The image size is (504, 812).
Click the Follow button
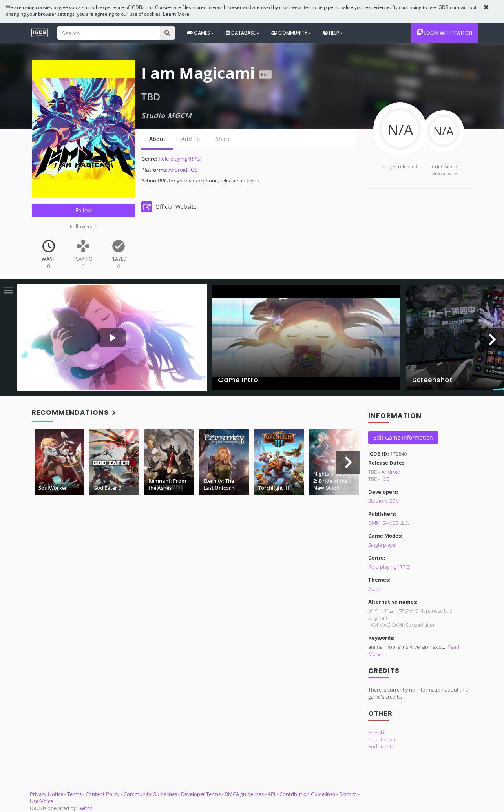(x=84, y=210)
